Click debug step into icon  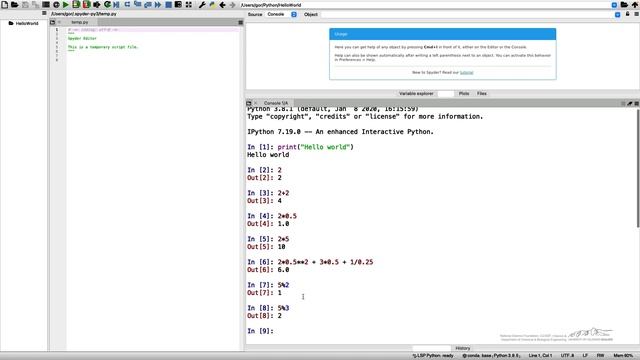[138, 5]
